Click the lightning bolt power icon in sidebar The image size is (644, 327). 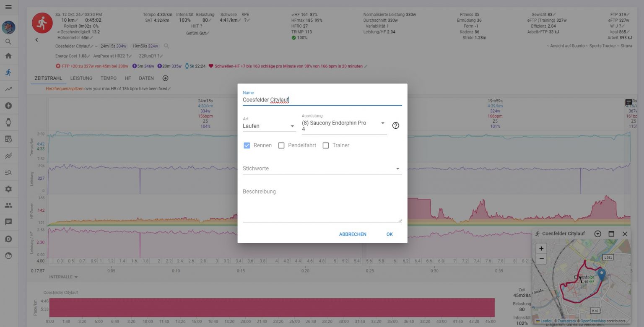pos(9,106)
